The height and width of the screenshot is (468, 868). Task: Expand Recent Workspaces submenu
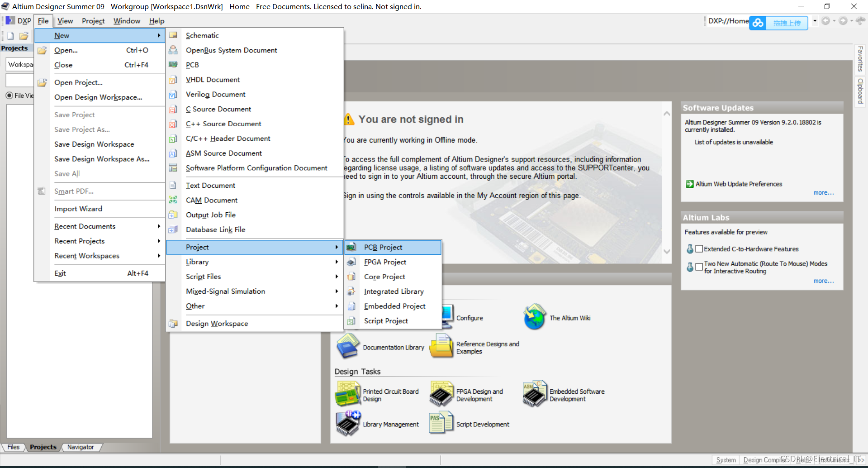100,256
